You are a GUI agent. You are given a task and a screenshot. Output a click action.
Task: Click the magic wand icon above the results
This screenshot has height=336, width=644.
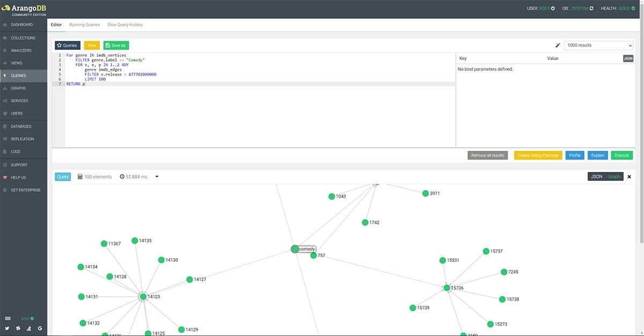558,46
